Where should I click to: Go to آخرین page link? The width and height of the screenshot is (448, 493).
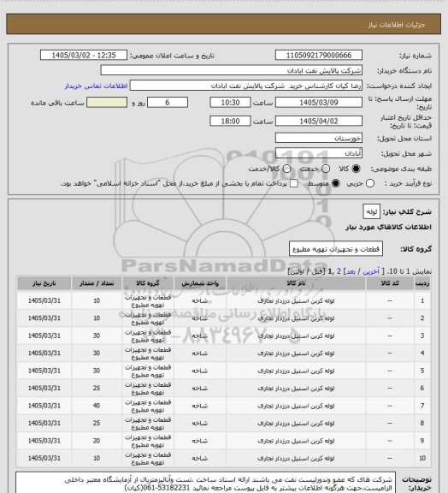click(371, 271)
